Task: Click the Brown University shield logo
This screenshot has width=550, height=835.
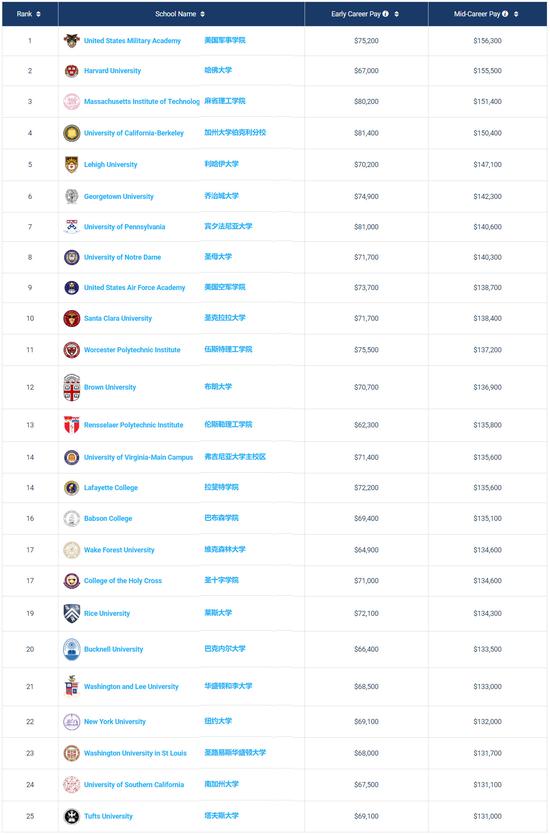Action: (x=71, y=387)
